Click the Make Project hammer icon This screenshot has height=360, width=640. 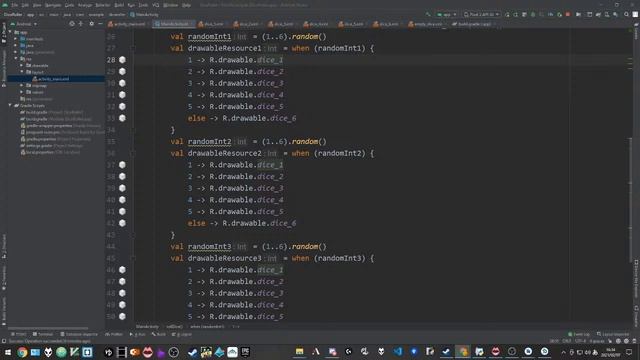point(428,14)
